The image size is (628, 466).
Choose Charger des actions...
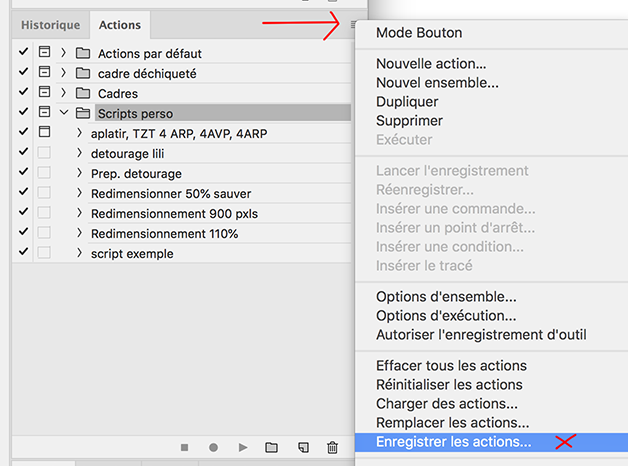point(447,404)
